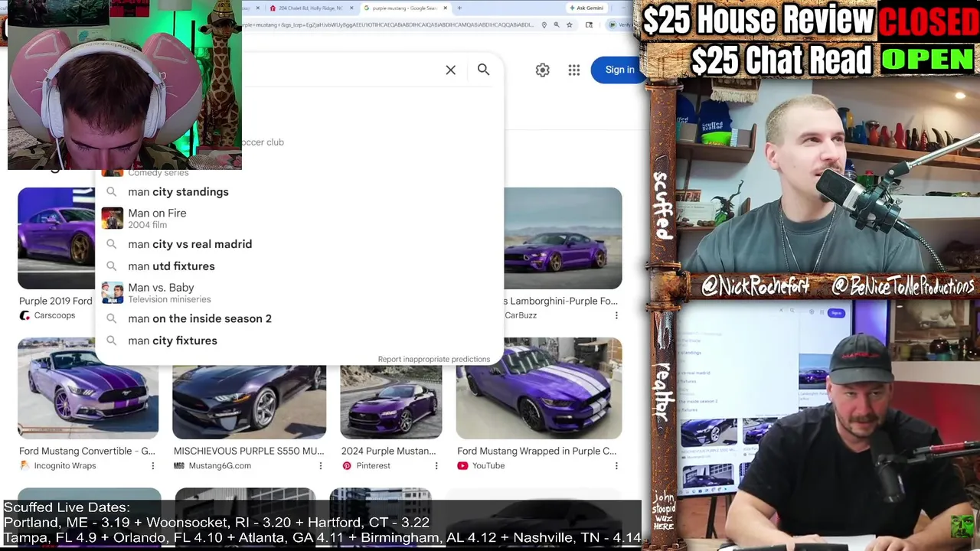Screen dimensions: 980x551
Task: Click the Incognito Wraps source link
Action: (64, 465)
